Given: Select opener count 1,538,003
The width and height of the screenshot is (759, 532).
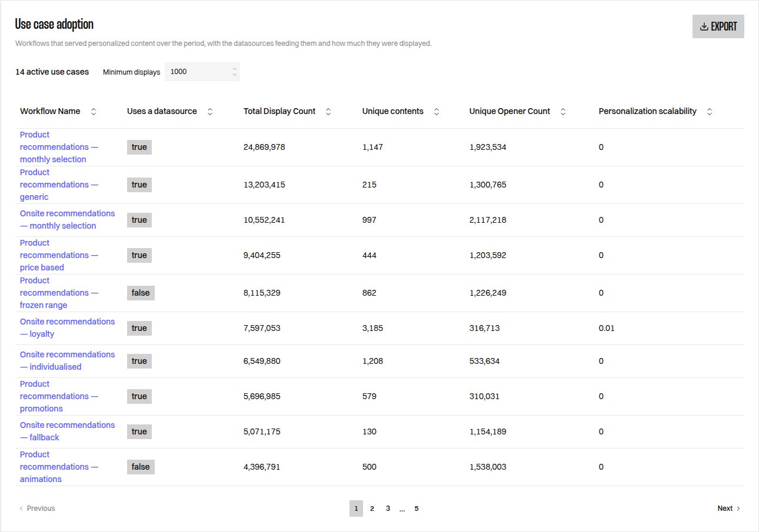Looking at the screenshot, I should pyautogui.click(x=488, y=467).
